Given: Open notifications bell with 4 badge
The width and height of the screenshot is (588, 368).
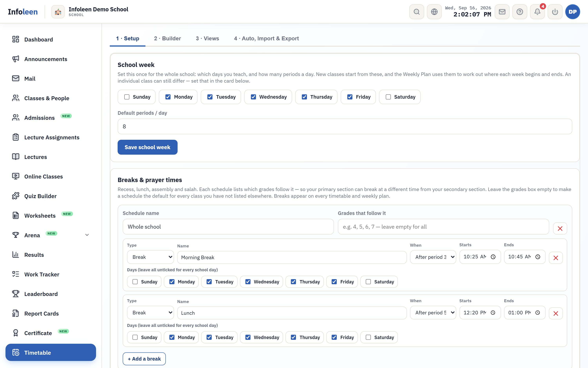Looking at the screenshot, I should click(x=537, y=12).
